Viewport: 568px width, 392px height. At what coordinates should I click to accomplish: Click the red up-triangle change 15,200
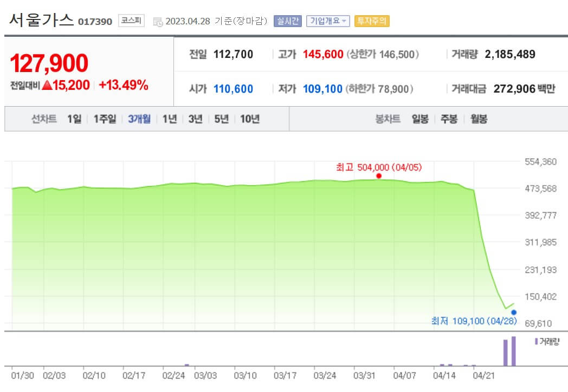point(66,85)
